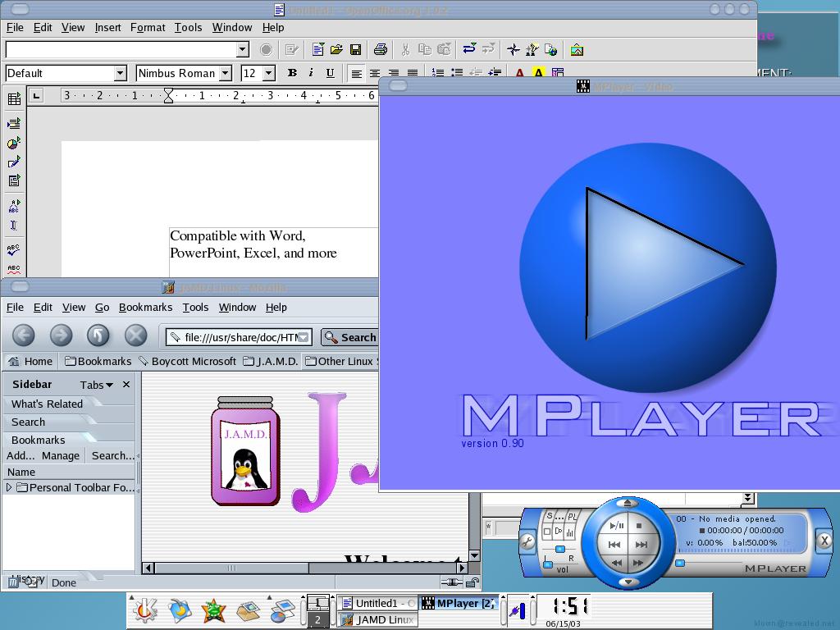Click the print icon in OpenOffice toolbar
The image size is (840, 630).
[380, 50]
